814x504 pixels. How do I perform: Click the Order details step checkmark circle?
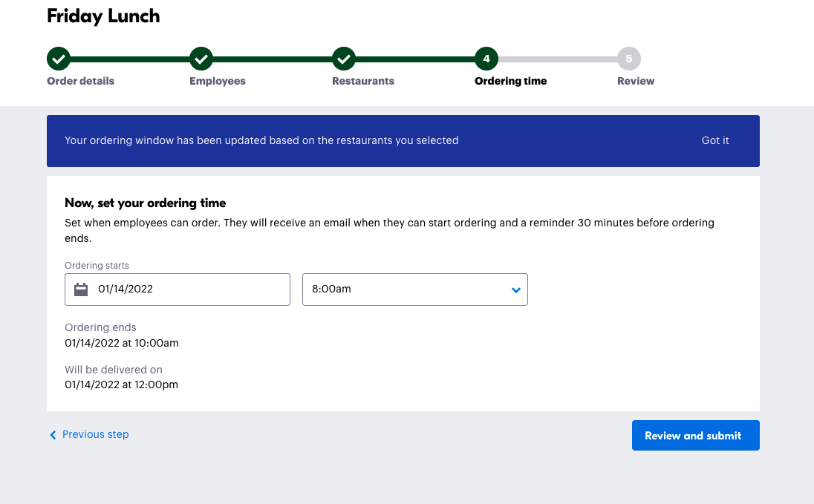pos(59,59)
